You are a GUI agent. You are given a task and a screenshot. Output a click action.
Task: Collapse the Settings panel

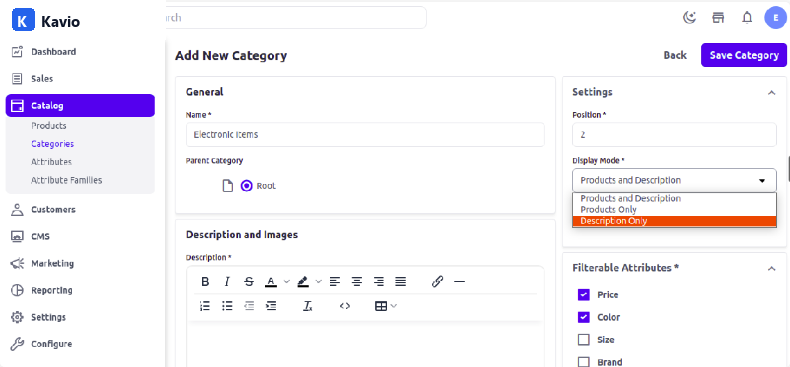point(771,93)
